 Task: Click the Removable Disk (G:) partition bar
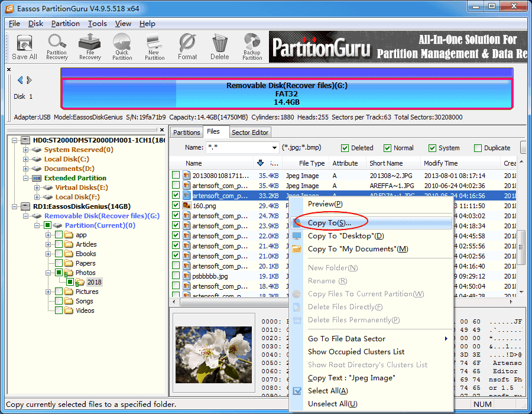tap(287, 93)
